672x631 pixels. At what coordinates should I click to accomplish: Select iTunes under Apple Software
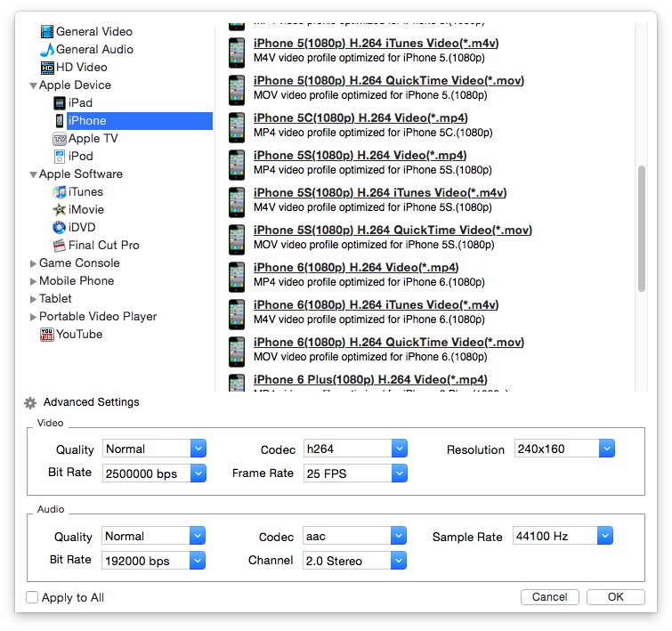(x=85, y=192)
